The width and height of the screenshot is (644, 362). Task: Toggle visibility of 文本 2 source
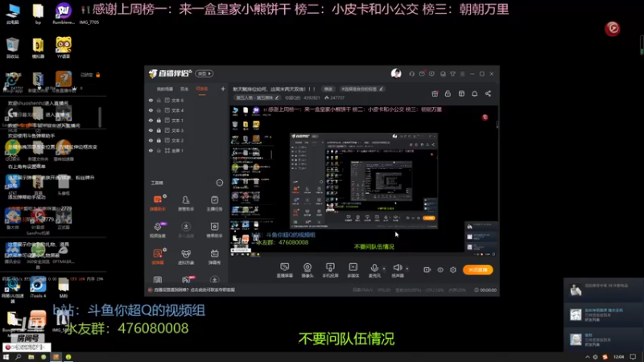[x=151, y=140]
